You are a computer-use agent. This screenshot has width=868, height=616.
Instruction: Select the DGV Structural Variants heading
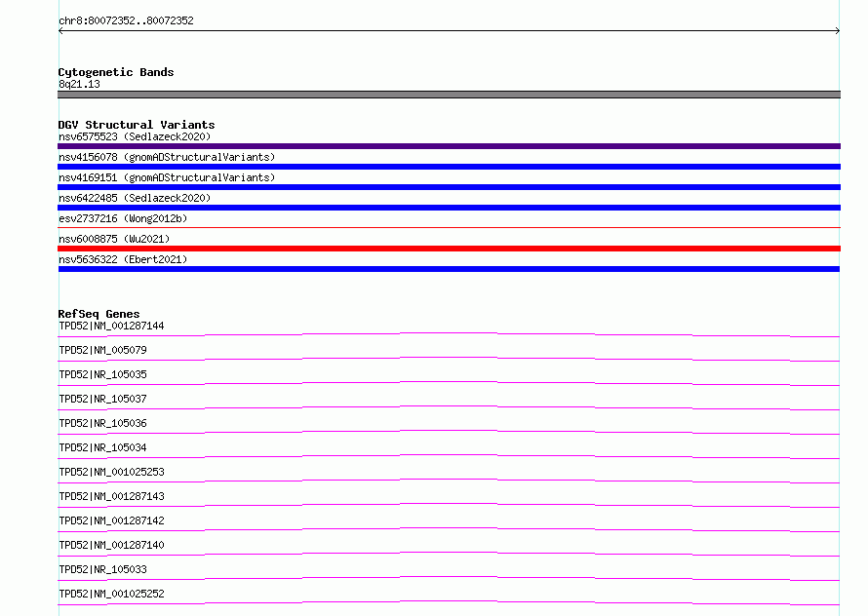137,125
